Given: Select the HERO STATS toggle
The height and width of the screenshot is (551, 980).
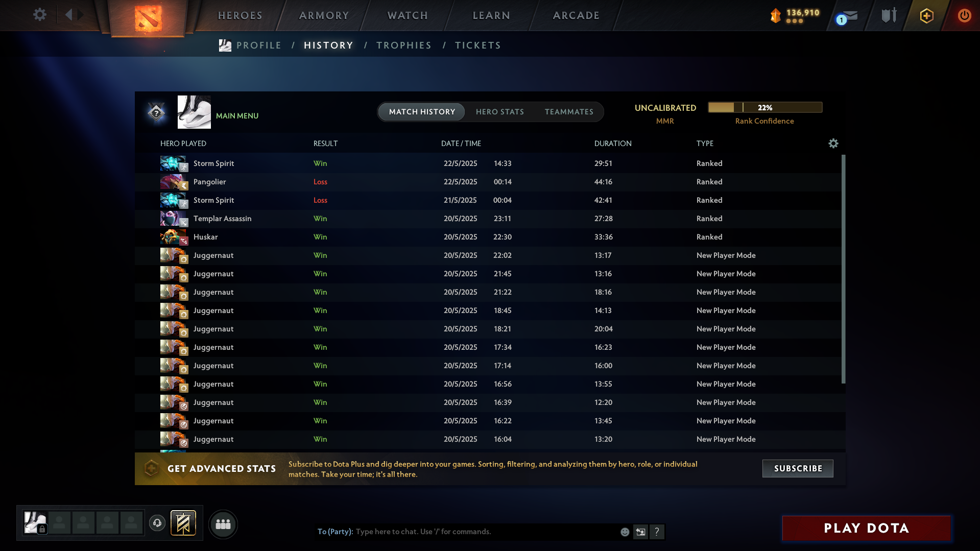Looking at the screenshot, I should pyautogui.click(x=500, y=112).
